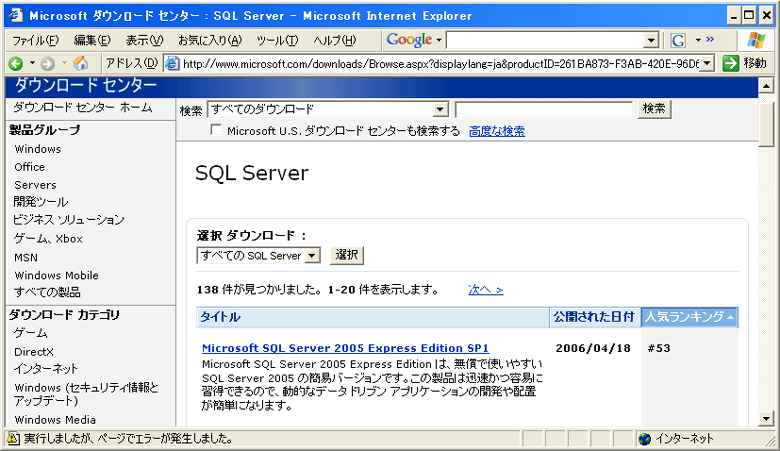Open the 編集(E) menu
Image resolution: width=780 pixels, height=451 pixels.
(x=92, y=40)
